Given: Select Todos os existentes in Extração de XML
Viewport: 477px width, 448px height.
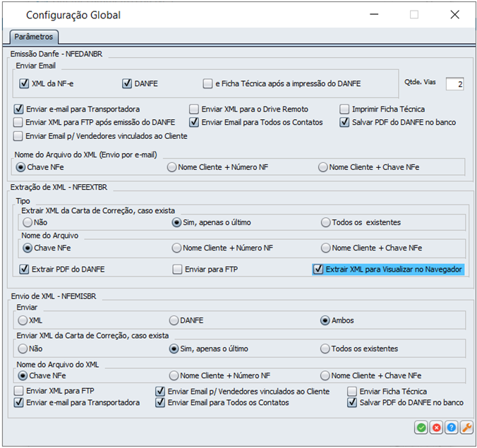Looking at the screenshot, I should point(325,222).
